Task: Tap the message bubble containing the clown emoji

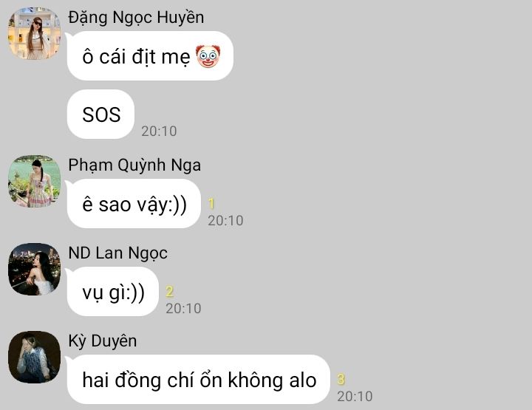Action: pyautogui.click(x=150, y=56)
